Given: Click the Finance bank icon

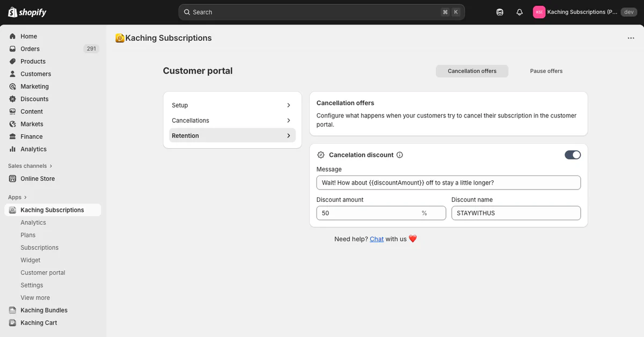Looking at the screenshot, I should click(x=12, y=136).
